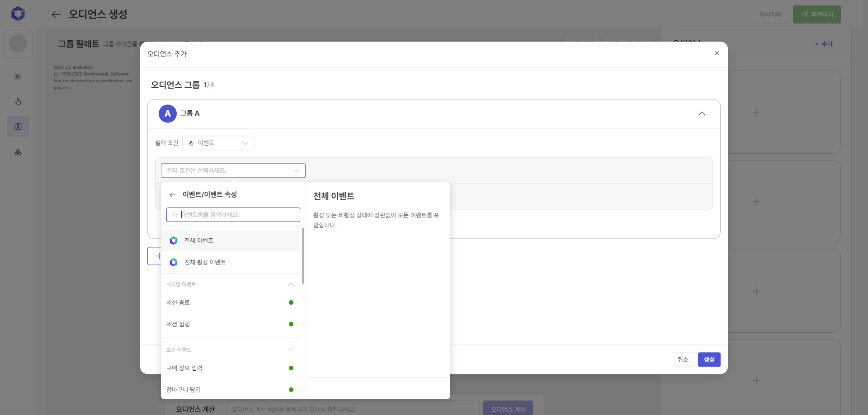Open the hand pointer events sidebar icon
Image resolution: width=868 pixels, height=415 pixels.
18,101
